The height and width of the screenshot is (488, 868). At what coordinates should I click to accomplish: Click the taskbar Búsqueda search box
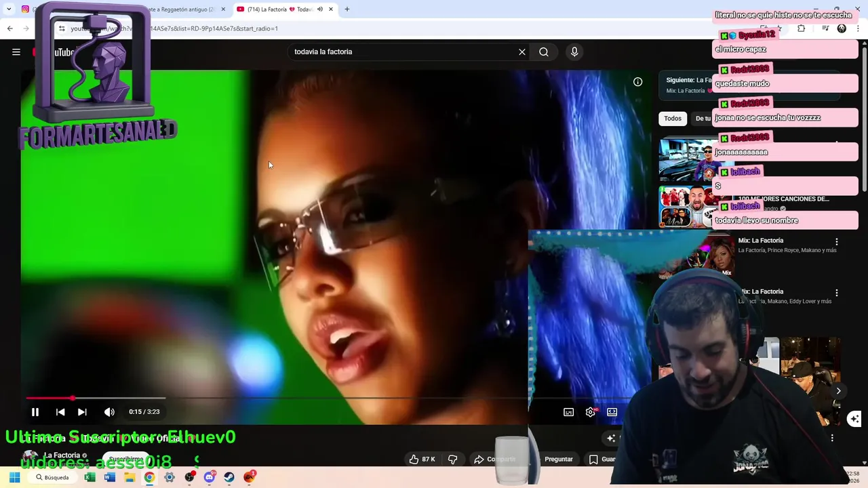coord(53,477)
